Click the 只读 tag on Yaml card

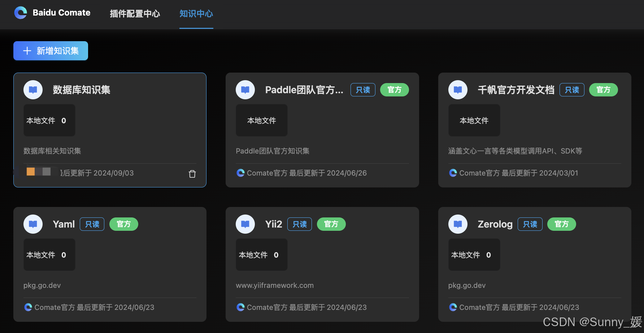[92, 224]
